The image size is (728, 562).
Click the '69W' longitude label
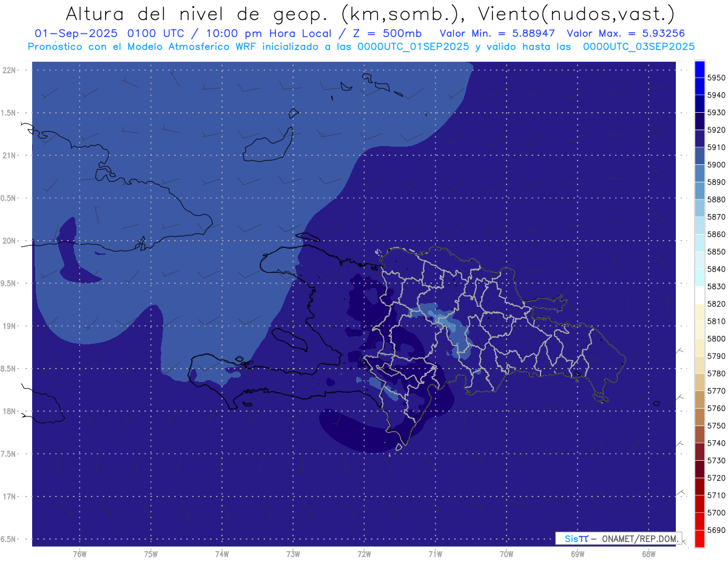(577, 554)
